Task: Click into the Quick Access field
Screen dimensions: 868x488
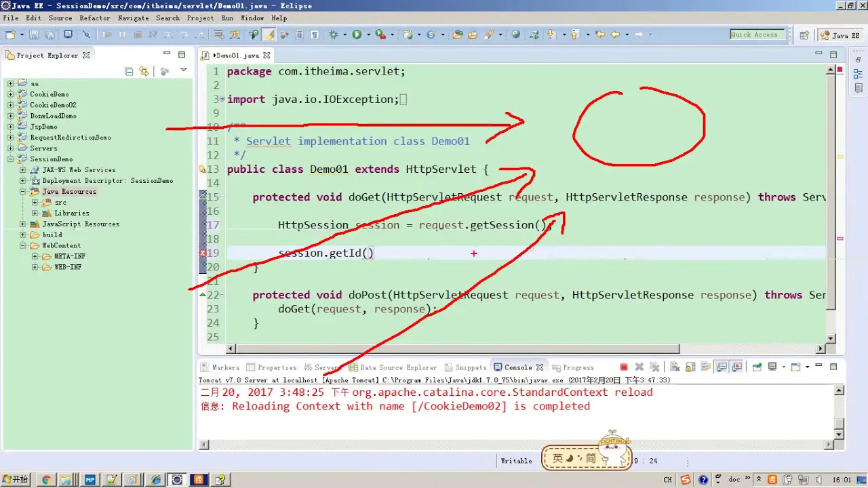Action: click(757, 35)
